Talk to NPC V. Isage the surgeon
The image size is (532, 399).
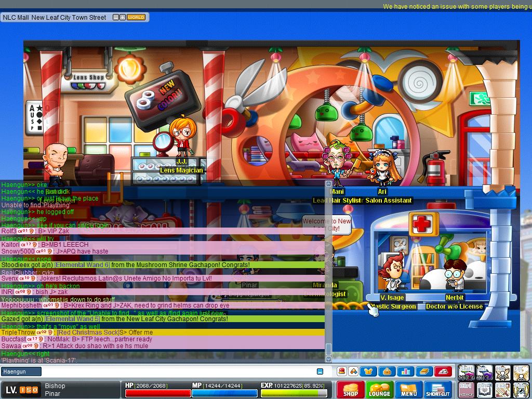click(392, 272)
